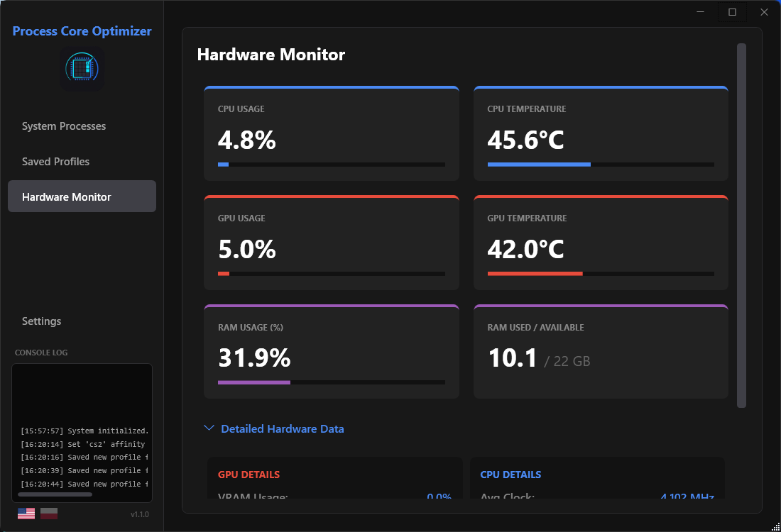Click the main panel vertical scrollbar
The image size is (781, 532).
741,226
